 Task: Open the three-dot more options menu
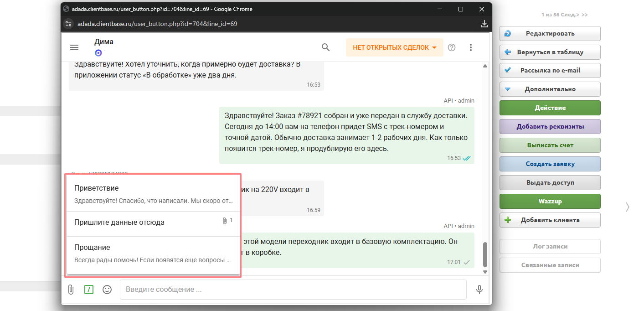[x=471, y=47]
